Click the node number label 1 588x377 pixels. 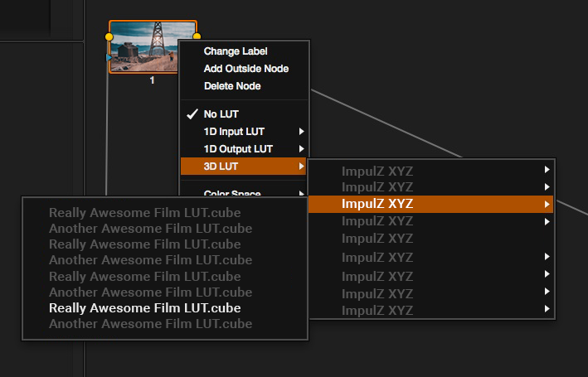tap(152, 80)
